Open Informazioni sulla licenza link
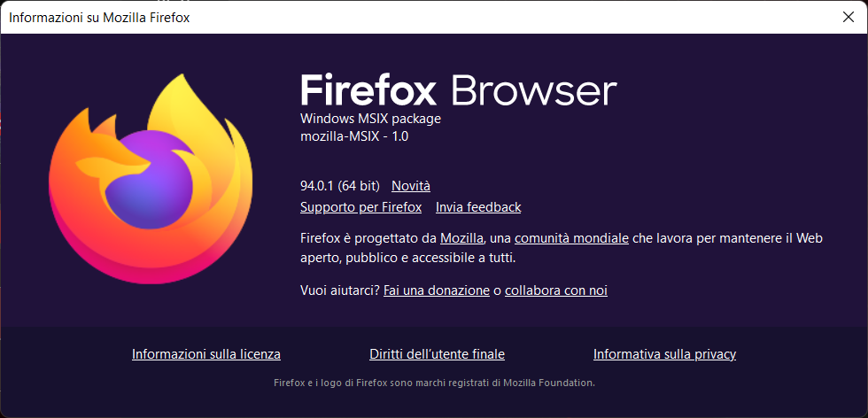 pos(205,354)
